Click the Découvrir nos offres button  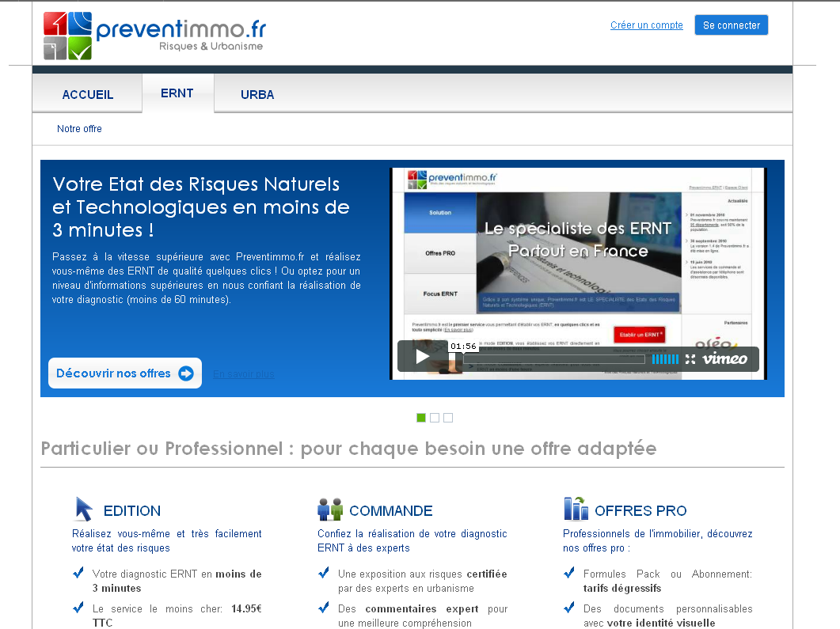coord(125,373)
